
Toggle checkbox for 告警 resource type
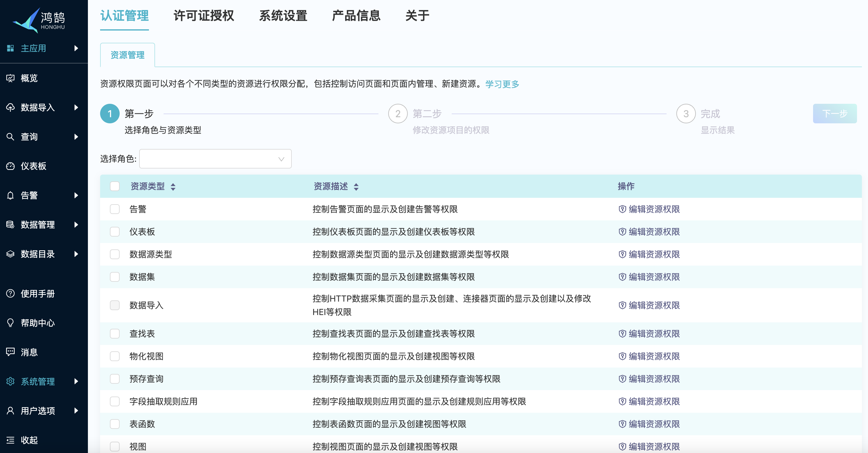[114, 209]
